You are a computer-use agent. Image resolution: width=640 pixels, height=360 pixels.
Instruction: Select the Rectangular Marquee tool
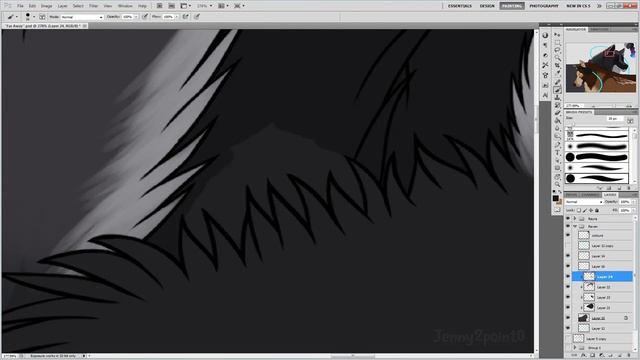tap(558, 43)
